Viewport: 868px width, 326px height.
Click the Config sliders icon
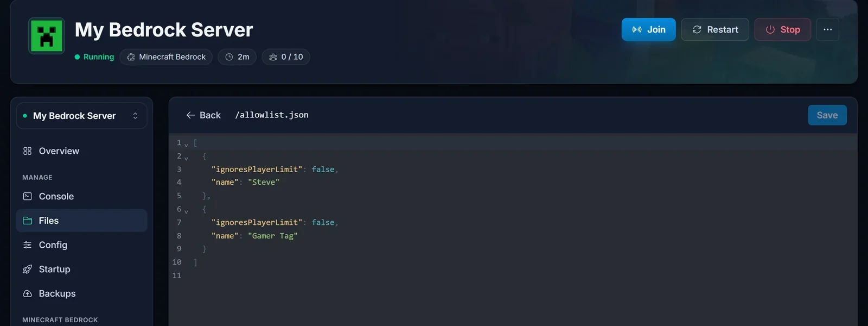[x=28, y=245]
